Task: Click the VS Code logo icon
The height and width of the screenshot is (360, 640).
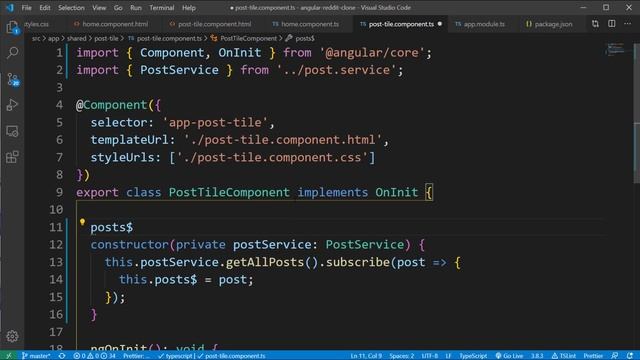Action: [10, 8]
